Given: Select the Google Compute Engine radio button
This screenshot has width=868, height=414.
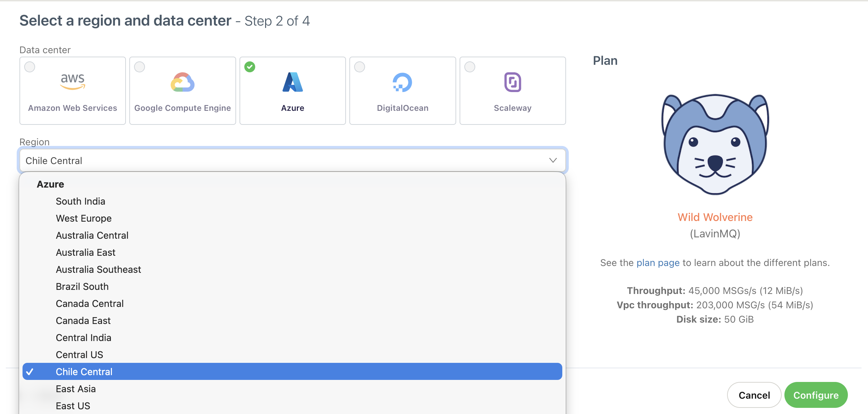Looking at the screenshot, I should pyautogui.click(x=140, y=67).
